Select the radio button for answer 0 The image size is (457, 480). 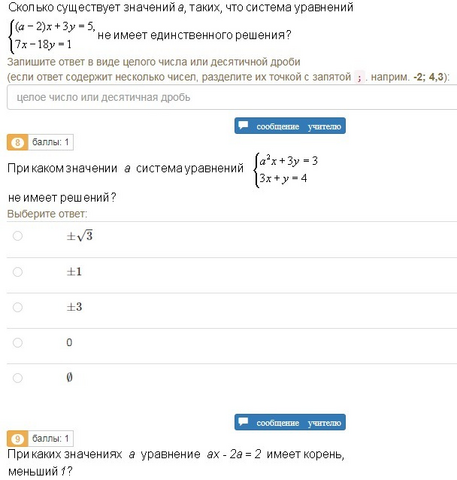click(17, 343)
